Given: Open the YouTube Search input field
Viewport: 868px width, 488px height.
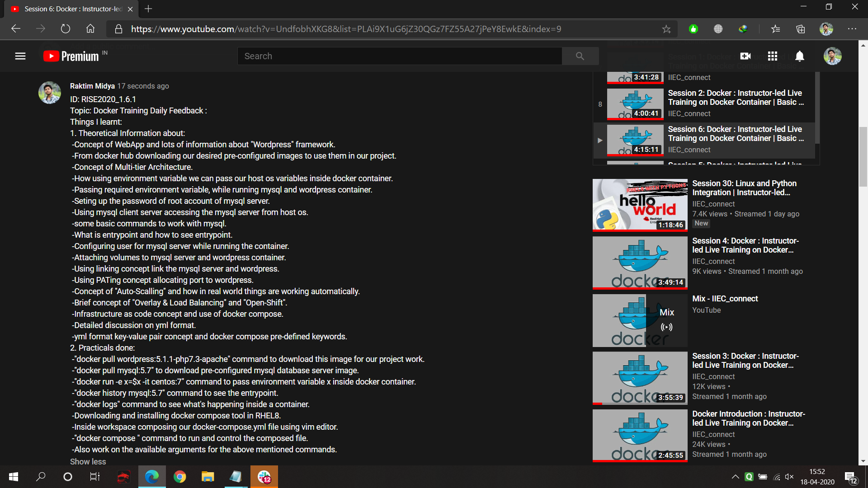Looking at the screenshot, I should (x=400, y=56).
